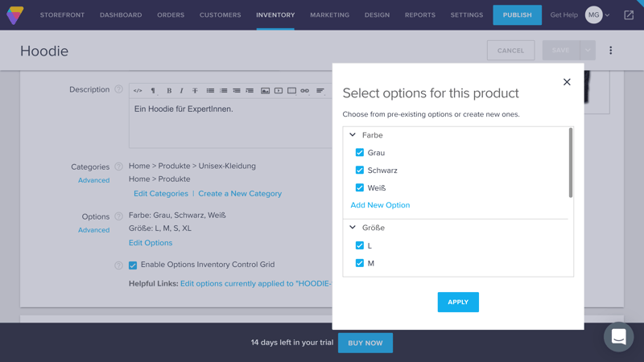The width and height of the screenshot is (644, 362).
Task: Uncheck the Grau color option
Action: coord(360,153)
